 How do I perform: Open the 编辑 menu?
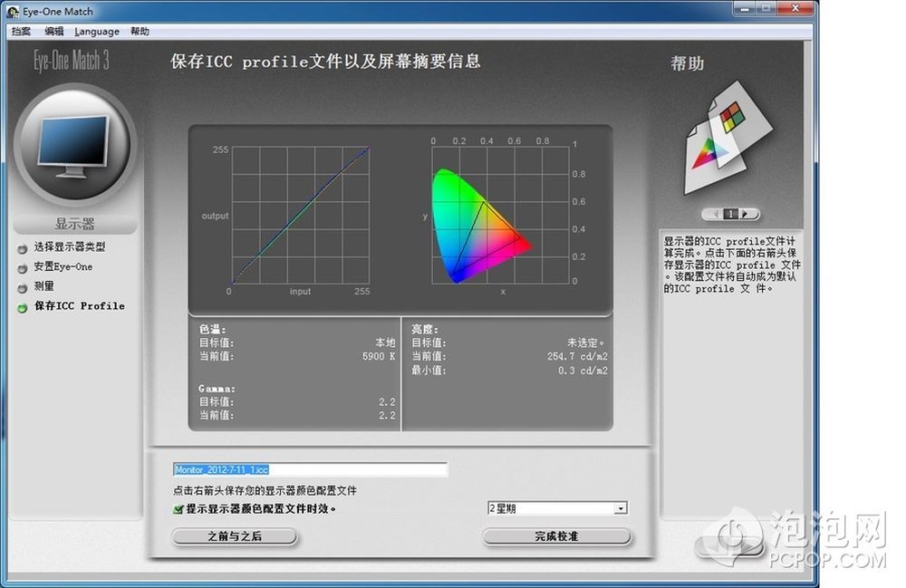53,31
